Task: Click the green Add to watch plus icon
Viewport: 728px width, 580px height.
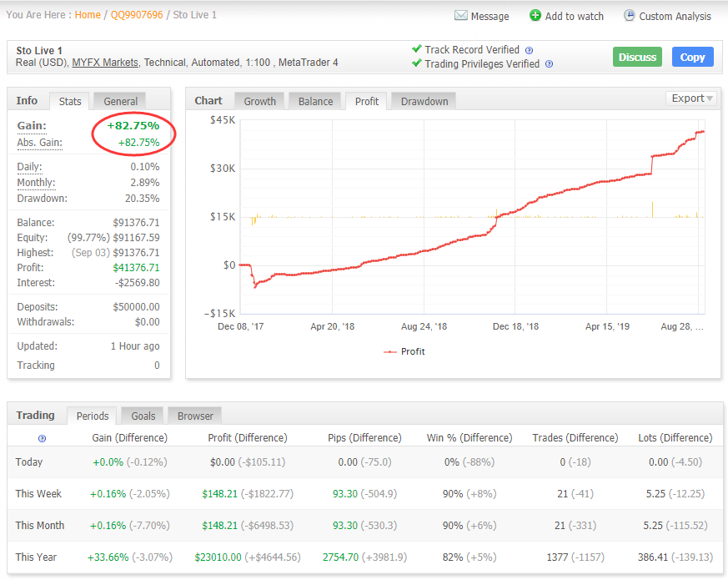Action: 535,15
